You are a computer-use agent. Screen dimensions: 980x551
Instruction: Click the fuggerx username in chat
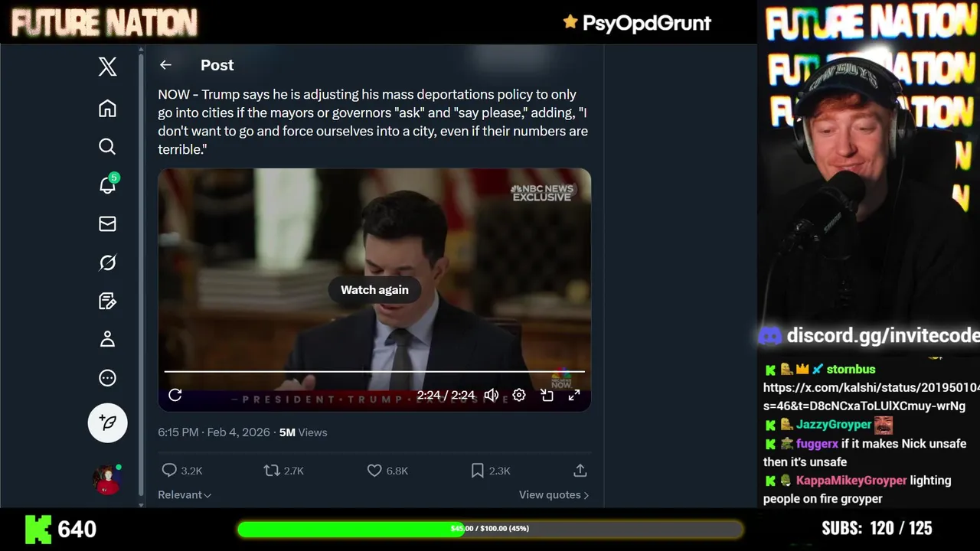[817, 444]
